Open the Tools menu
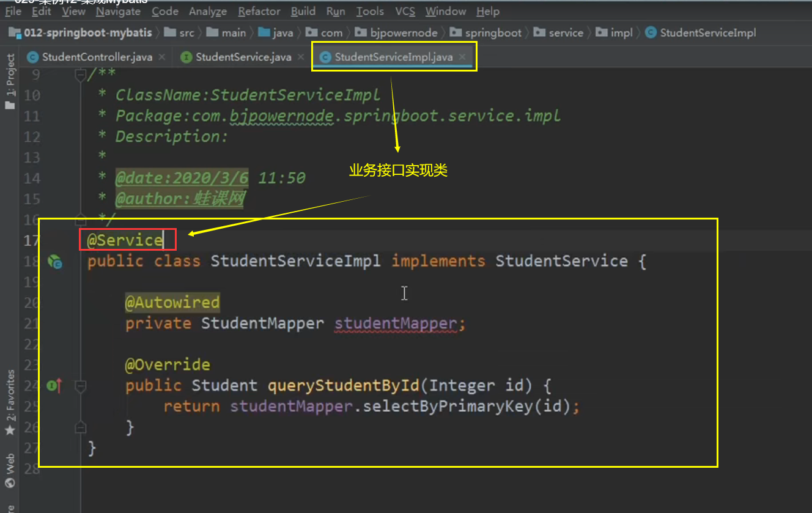Screen dimensions: 812x513 tap(370, 12)
